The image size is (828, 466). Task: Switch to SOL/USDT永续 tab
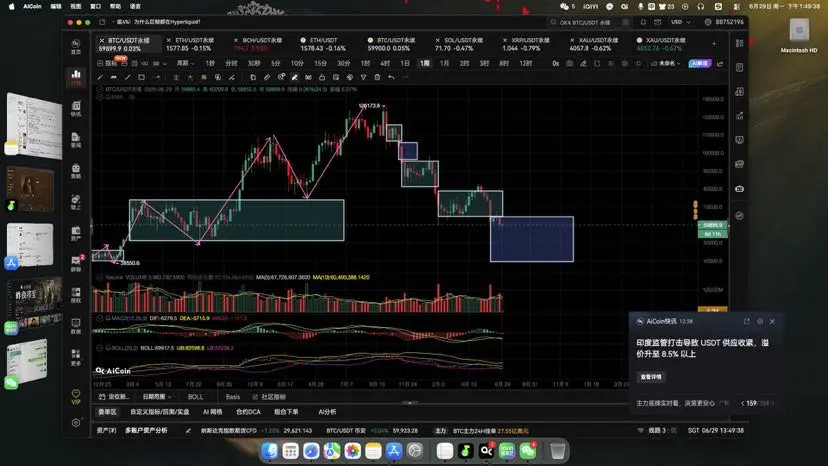459,44
